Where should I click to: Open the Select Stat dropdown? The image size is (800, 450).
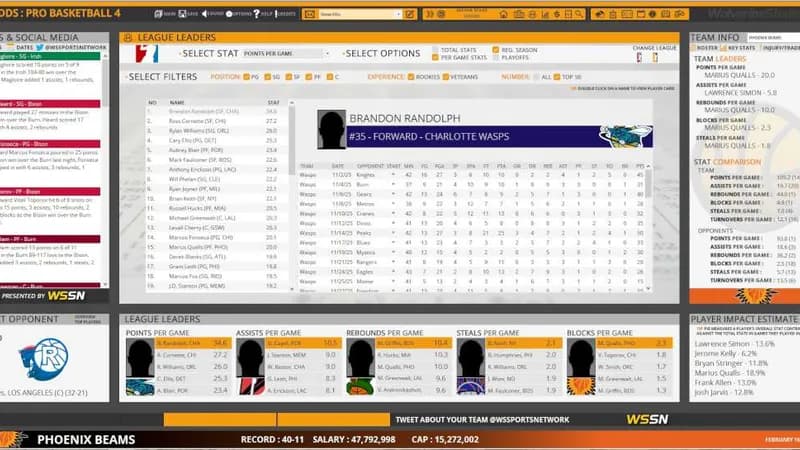(286, 54)
